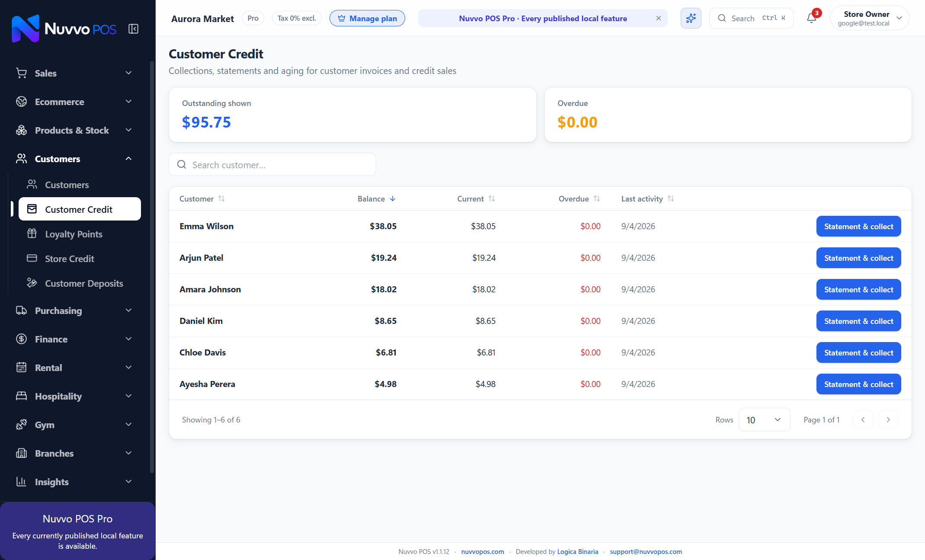Viewport: 925px width, 560px height.
Task: Go to next page arrow
Action: click(888, 419)
